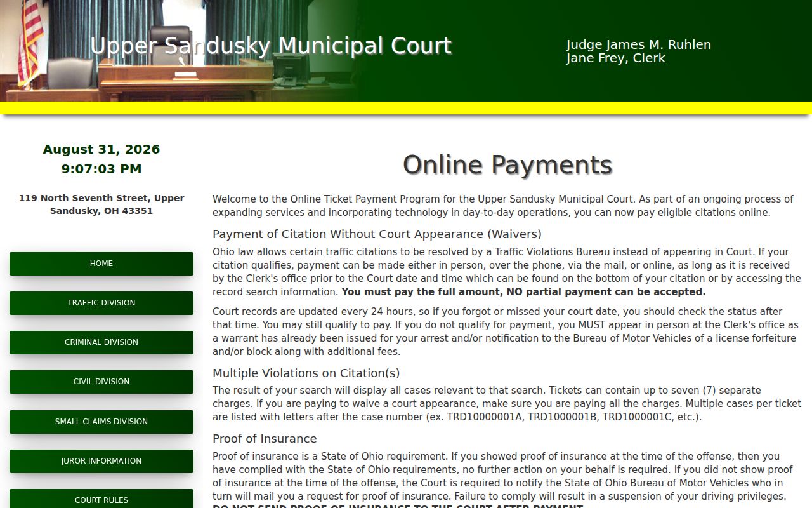Click the Court Rules button
The width and height of the screenshot is (812, 508).
pyautogui.click(x=101, y=500)
